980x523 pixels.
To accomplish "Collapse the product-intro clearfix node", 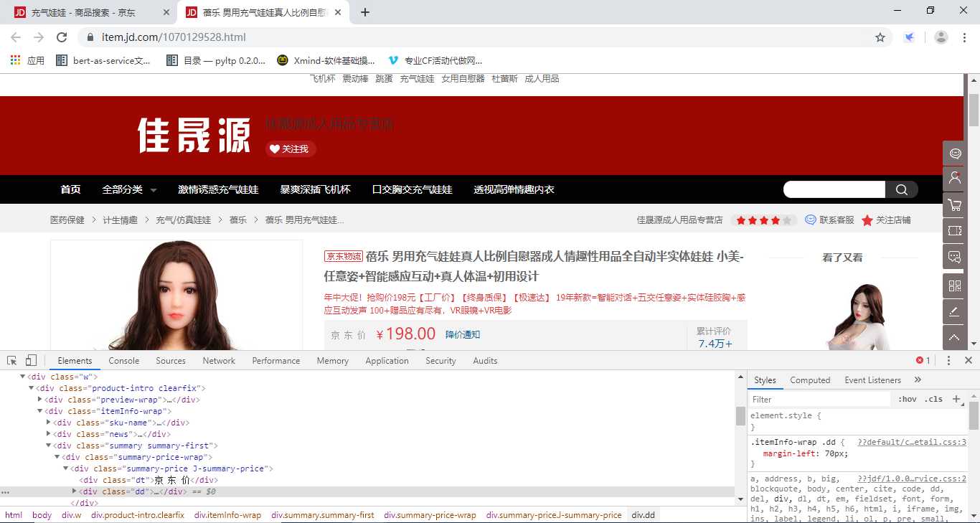I will (x=32, y=388).
